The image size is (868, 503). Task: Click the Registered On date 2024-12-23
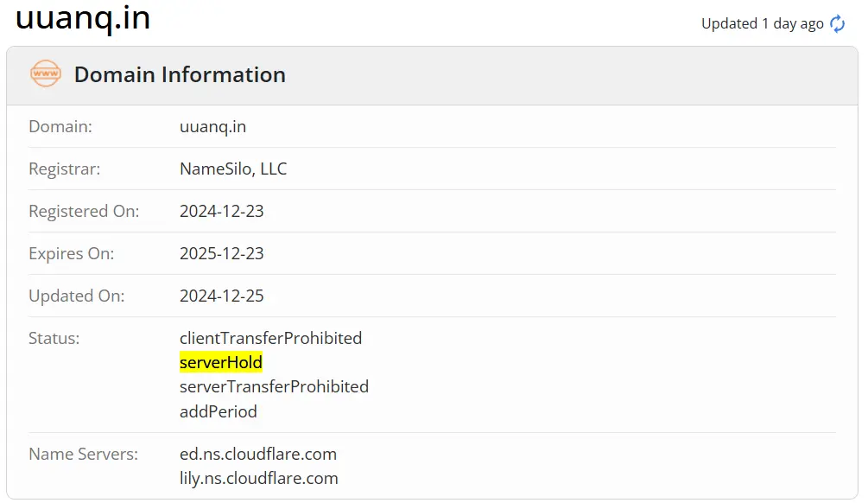click(222, 212)
